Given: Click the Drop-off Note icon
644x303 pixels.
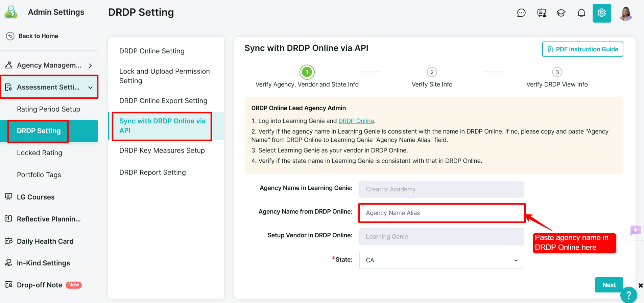Looking at the screenshot, I should (8, 285).
